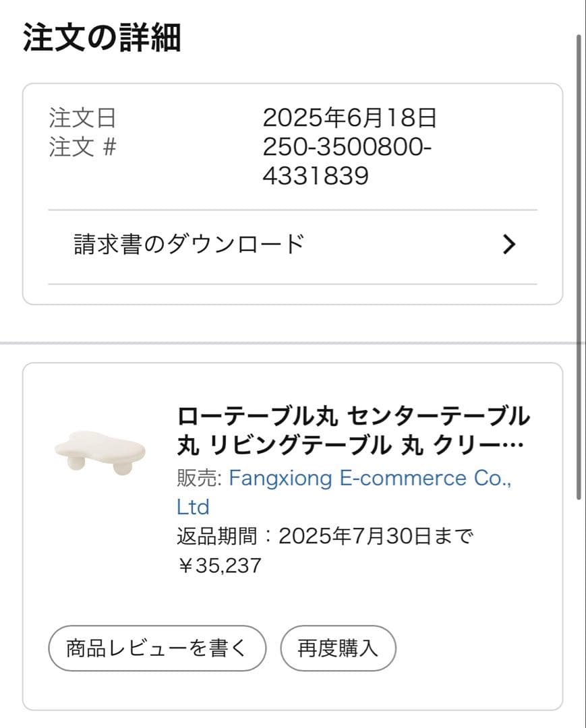
Task: Open the Fangxiong E-commerce Co., Ltd seller link
Action: coord(370,479)
